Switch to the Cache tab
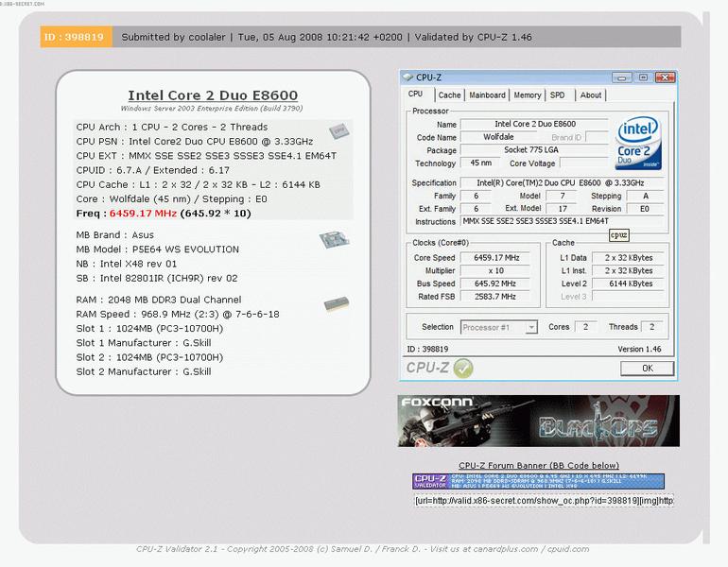 449,95
